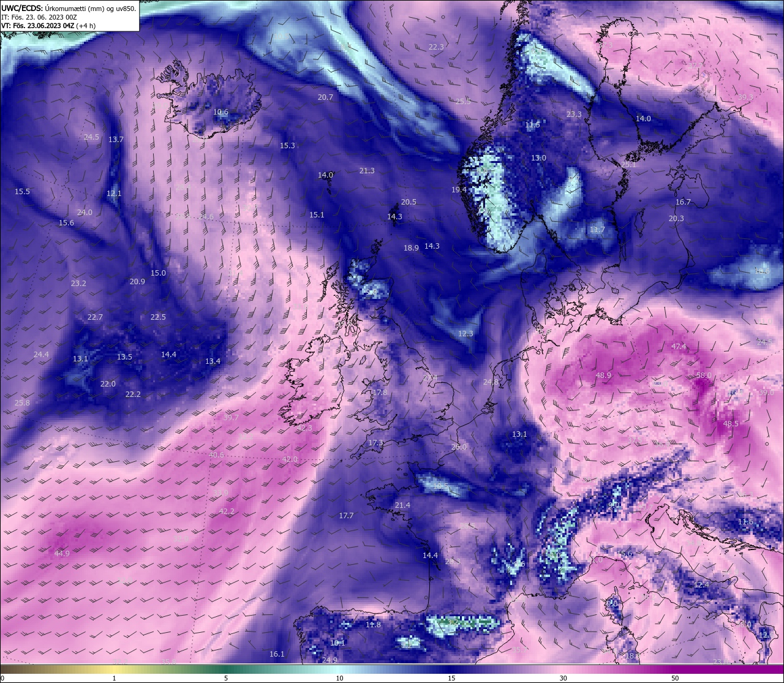Click the 25.8 value on the map
This screenshot has width=784, height=683.
click(x=22, y=403)
